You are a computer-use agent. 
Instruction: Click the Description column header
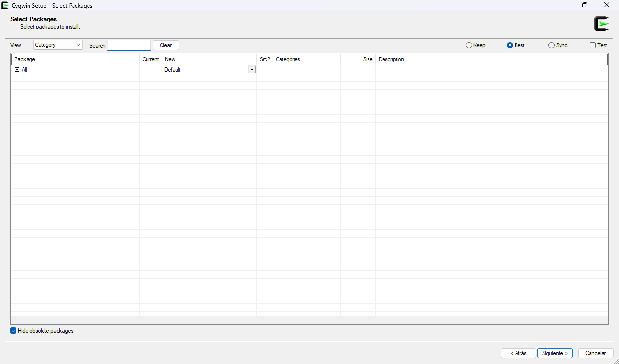coord(491,59)
